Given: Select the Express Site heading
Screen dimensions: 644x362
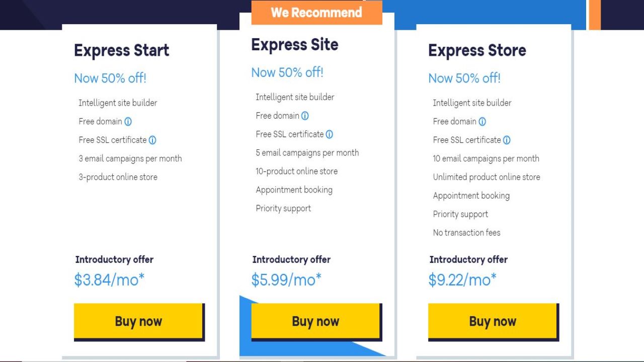Looking at the screenshot, I should pyautogui.click(x=295, y=45).
